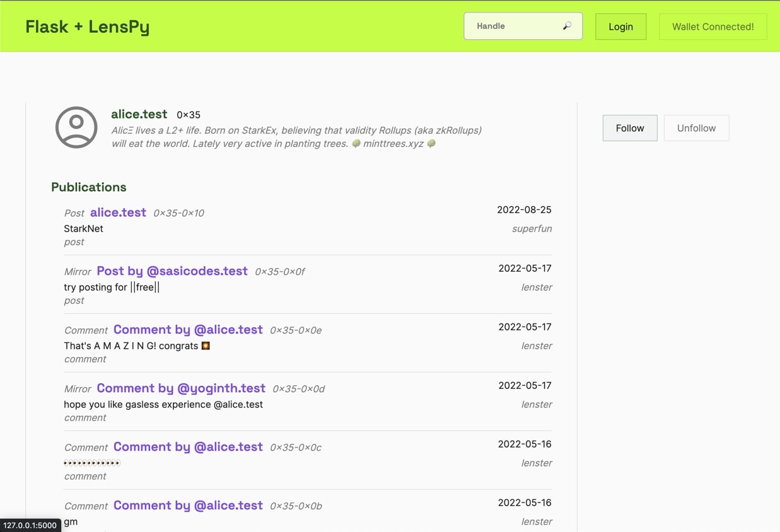The image size is (780, 532).
Task: Open Comment by @alice.test link 0x35-0x0c
Action: click(188, 447)
